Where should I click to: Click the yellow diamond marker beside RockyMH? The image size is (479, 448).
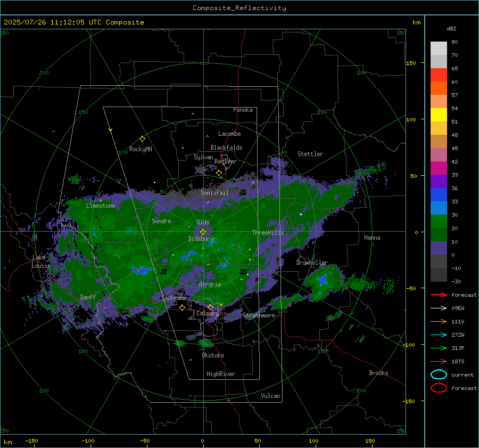[142, 139]
